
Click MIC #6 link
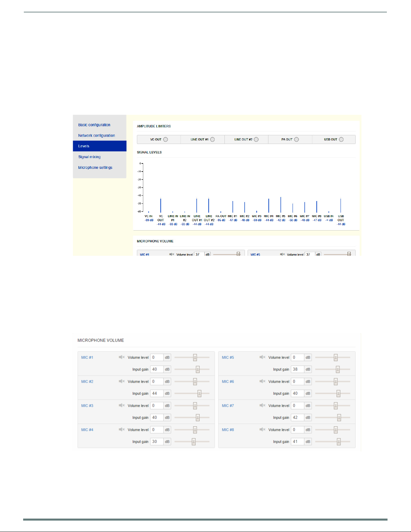pos(228,382)
